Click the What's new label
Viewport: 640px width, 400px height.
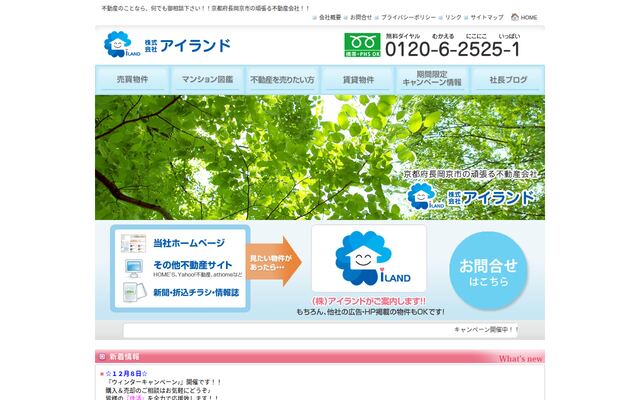pos(520,358)
